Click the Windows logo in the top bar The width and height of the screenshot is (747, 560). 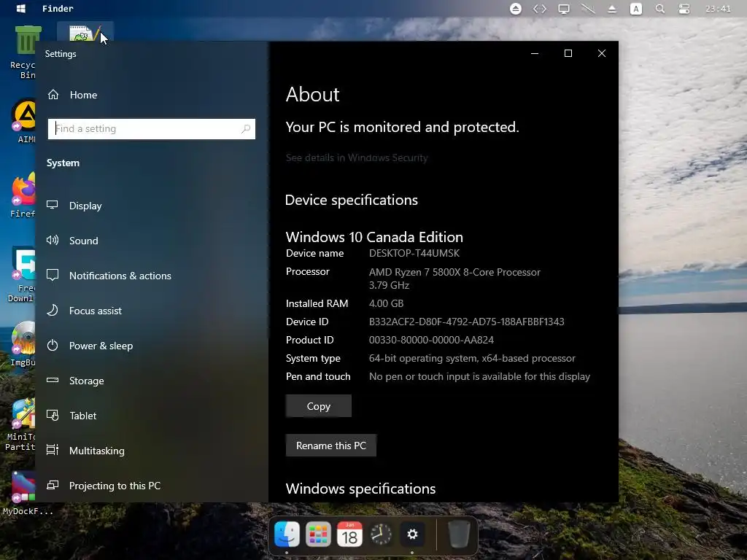(21, 9)
